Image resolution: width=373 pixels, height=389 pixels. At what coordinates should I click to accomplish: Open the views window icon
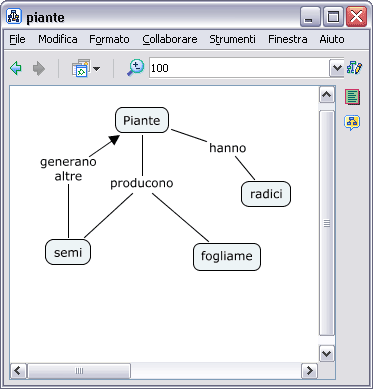(x=81, y=68)
